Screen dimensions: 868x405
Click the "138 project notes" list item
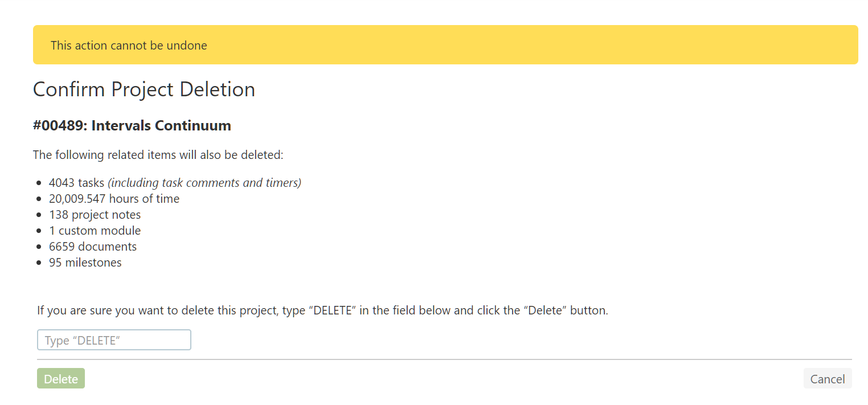click(95, 215)
